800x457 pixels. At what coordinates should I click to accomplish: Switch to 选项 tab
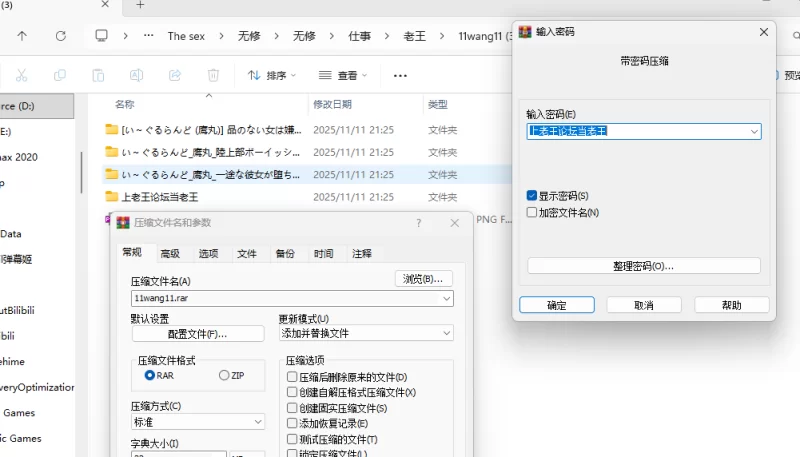coord(208,253)
